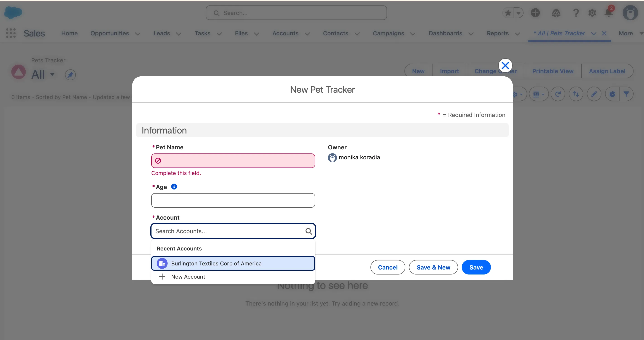This screenshot has width=644, height=340.
Task: Pin the All list view
Action: 70,75
